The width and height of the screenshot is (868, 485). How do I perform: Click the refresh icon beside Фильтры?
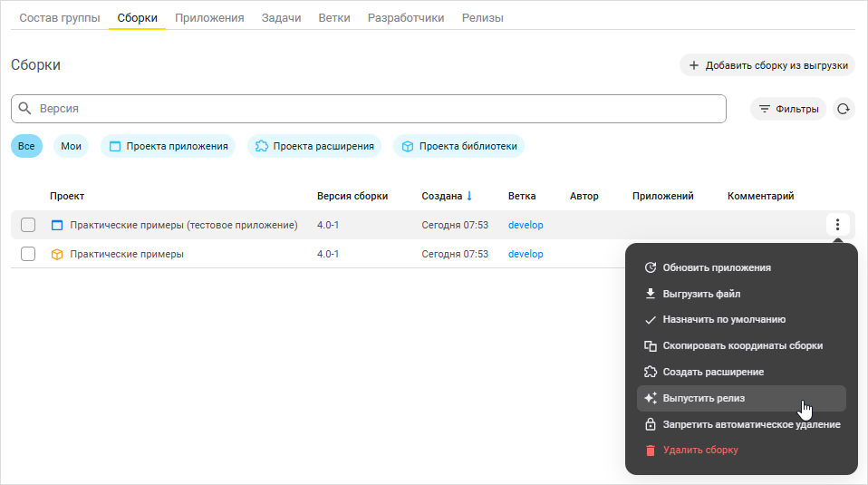coord(844,109)
